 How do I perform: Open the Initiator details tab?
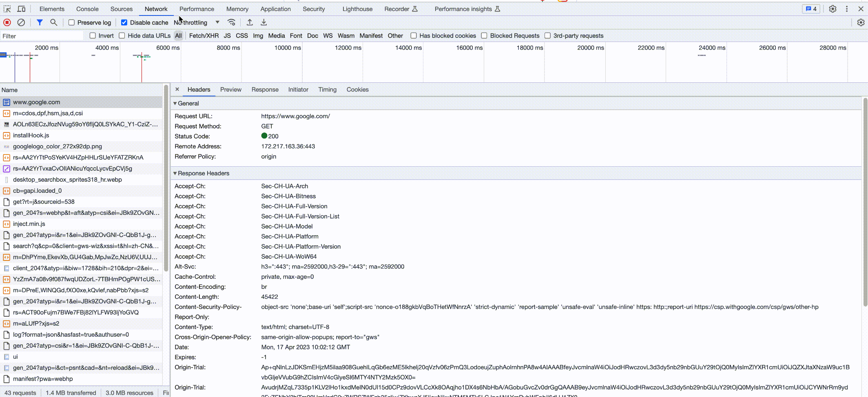tap(298, 90)
